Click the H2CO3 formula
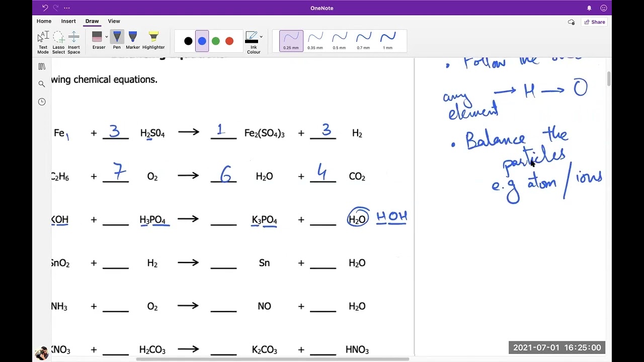This screenshot has height=362, width=644. coord(152,349)
